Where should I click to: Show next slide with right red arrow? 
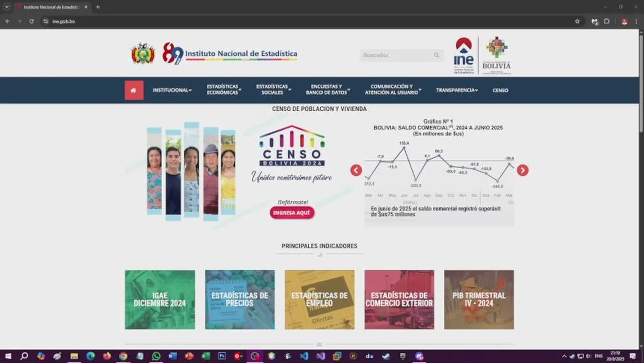(523, 170)
